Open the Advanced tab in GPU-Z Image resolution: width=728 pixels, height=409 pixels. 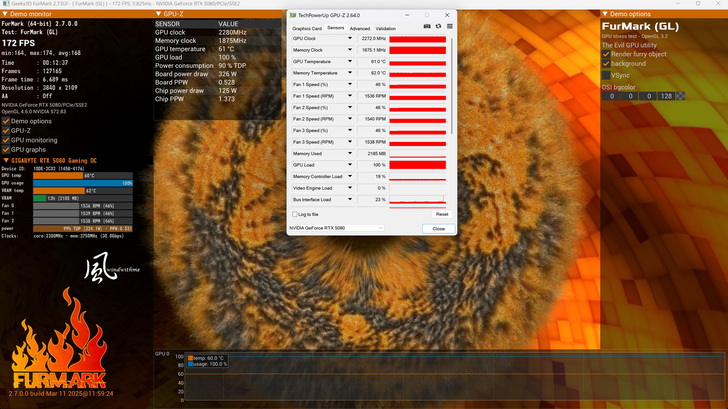[x=360, y=28]
